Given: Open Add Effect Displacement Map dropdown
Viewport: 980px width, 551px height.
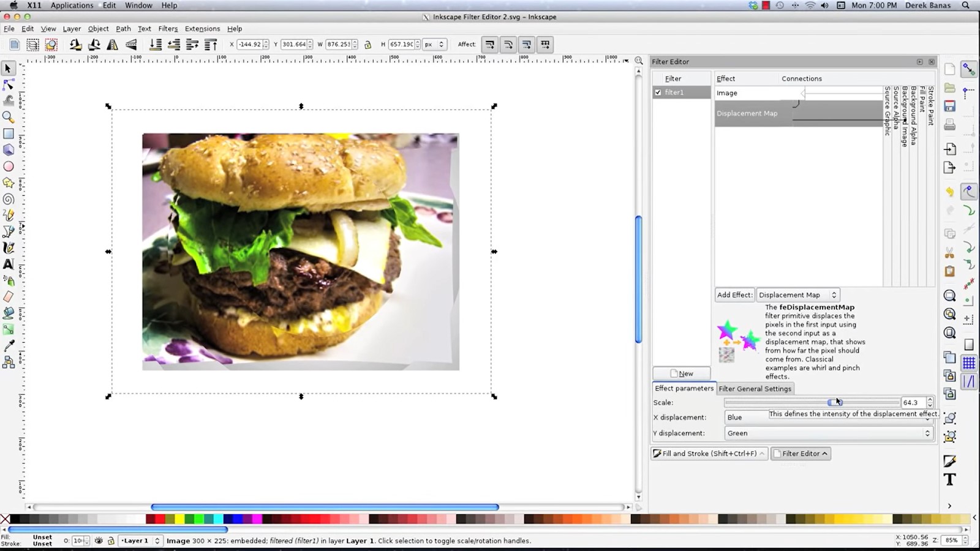Looking at the screenshot, I should (797, 295).
